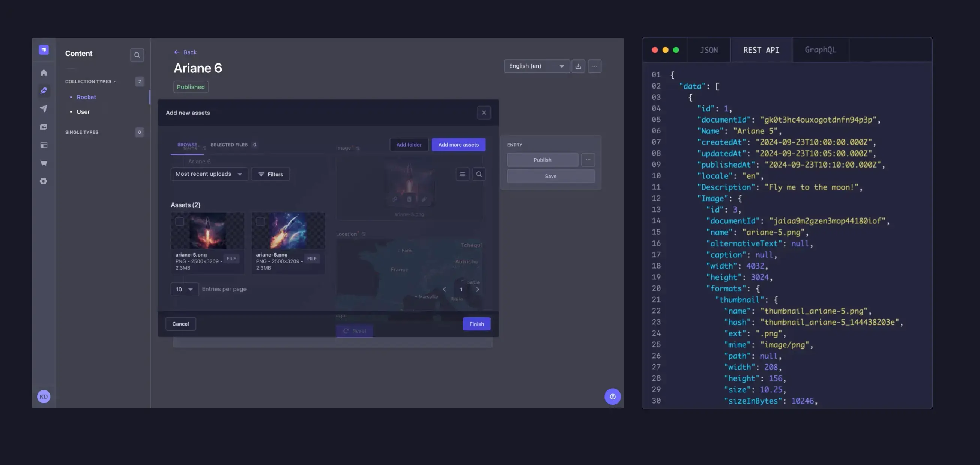The image size is (980, 465).
Task: Click the ariane-6.png thumbnail
Action: pyautogui.click(x=289, y=230)
